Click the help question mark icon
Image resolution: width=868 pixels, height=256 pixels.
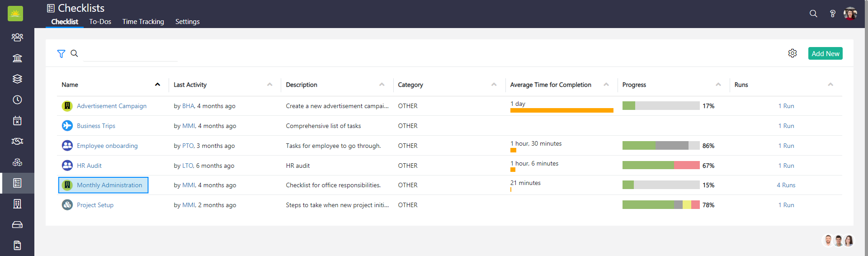(x=832, y=14)
